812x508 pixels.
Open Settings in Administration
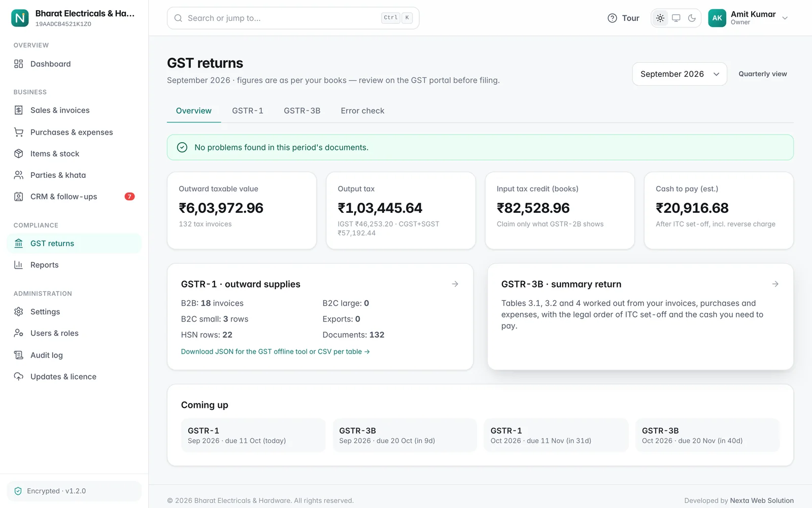click(x=74, y=312)
